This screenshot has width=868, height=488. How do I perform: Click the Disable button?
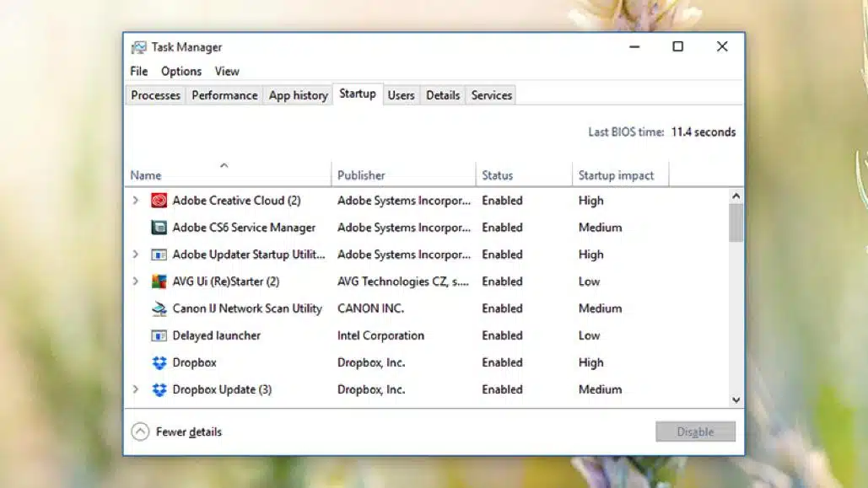695,432
